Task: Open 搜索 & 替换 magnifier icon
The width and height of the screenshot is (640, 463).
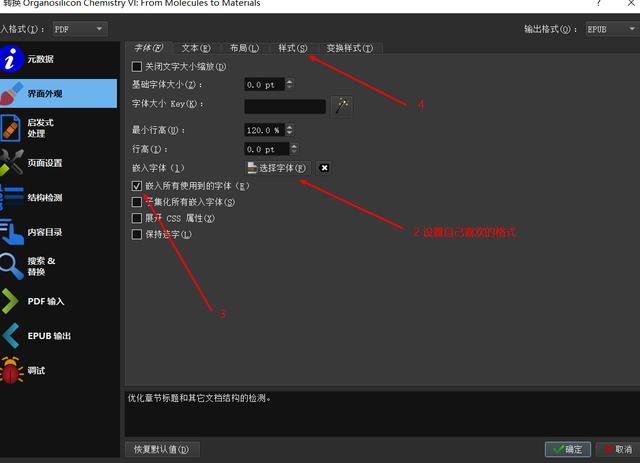Action: (x=11, y=266)
